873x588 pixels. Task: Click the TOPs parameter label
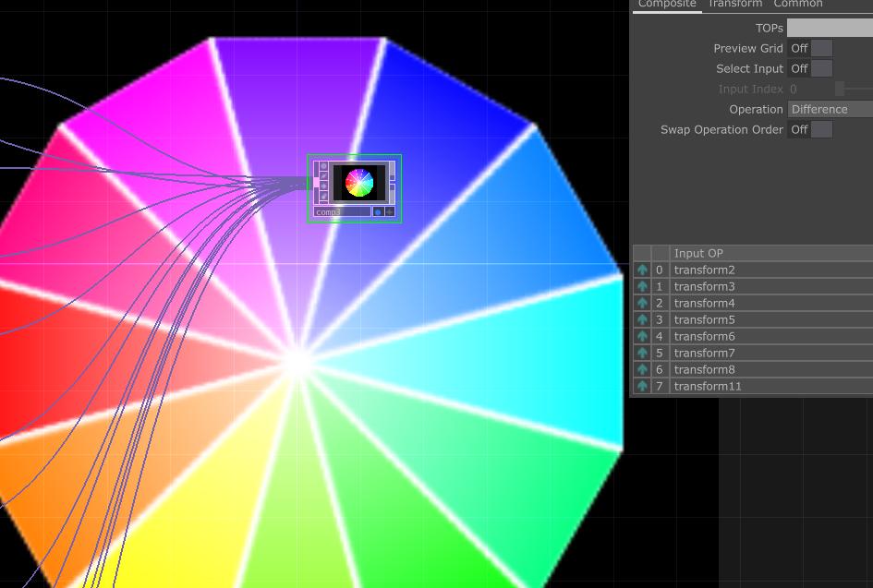pos(770,28)
